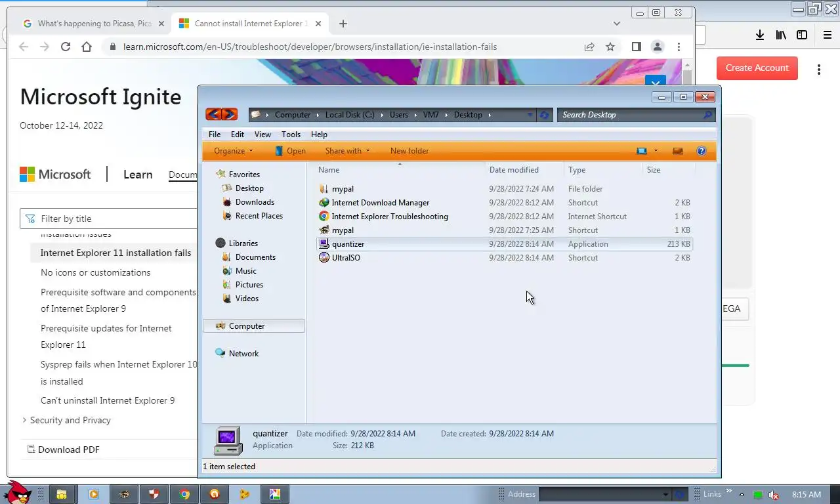
Task: Open the No icons or customizations article
Action: pos(95,272)
